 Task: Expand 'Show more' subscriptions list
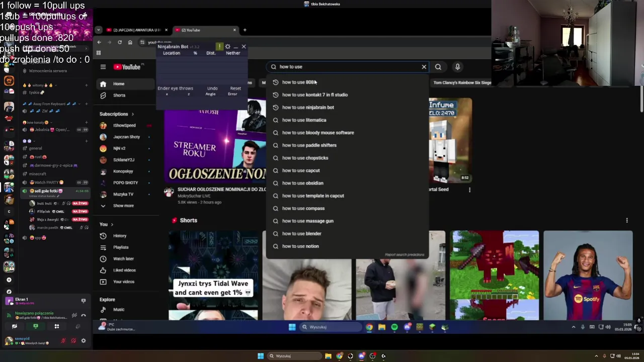coord(125,206)
